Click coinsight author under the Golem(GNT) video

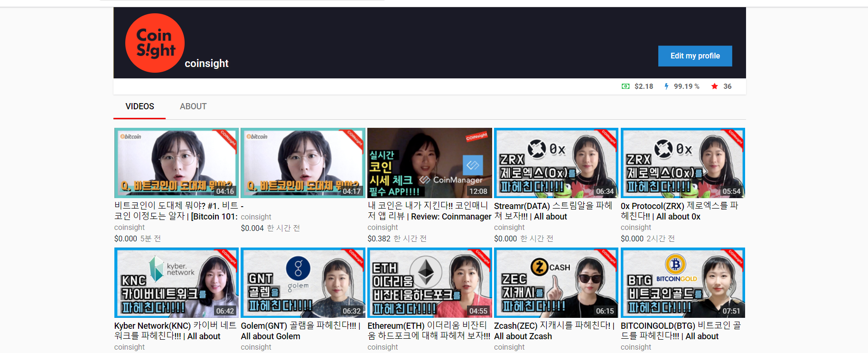(x=256, y=347)
